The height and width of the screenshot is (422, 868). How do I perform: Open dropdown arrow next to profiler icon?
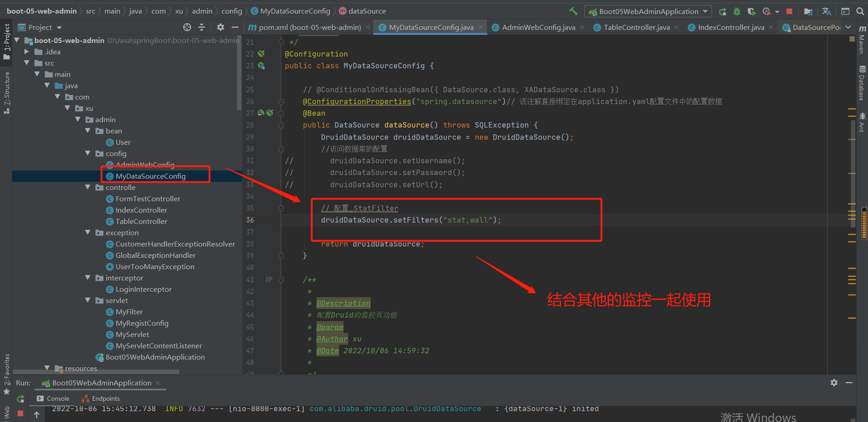[777, 12]
